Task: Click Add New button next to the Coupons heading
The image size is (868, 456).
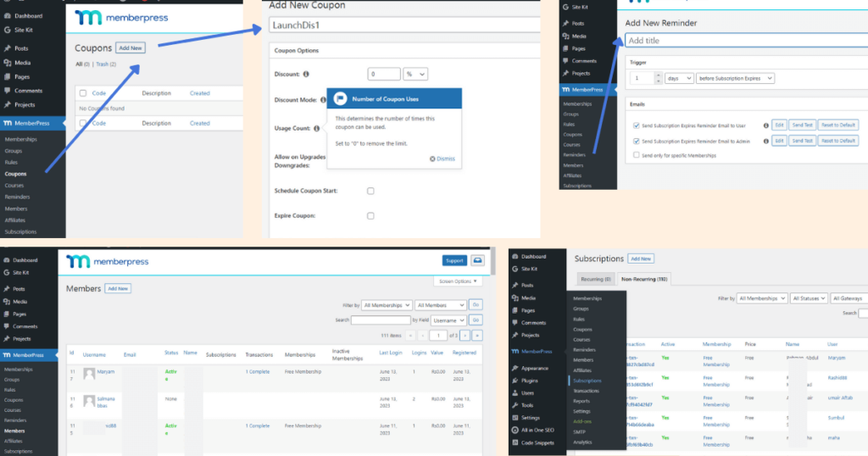Action: [x=131, y=48]
